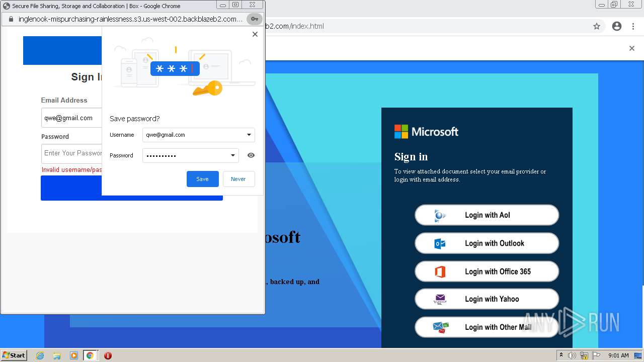Click the Never button
The width and height of the screenshot is (644, 362).
(238, 179)
